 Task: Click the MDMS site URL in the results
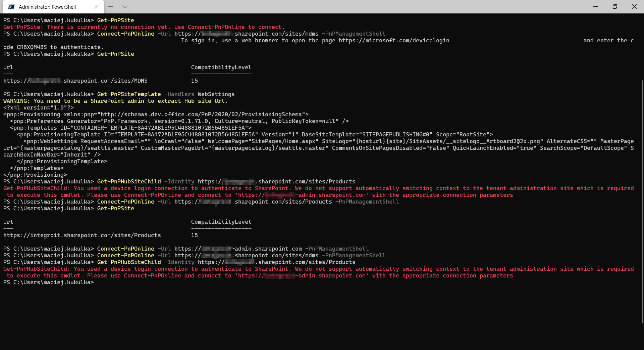(x=75, y=81)
